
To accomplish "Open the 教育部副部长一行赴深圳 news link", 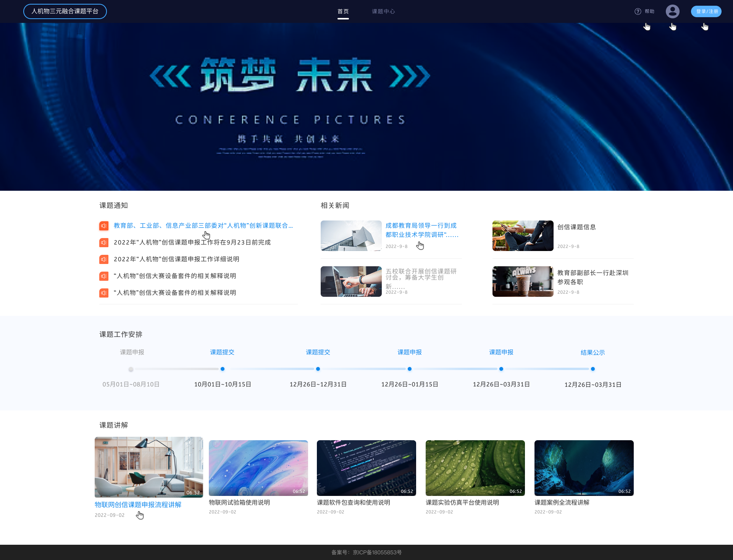I will tap(593, 277).
